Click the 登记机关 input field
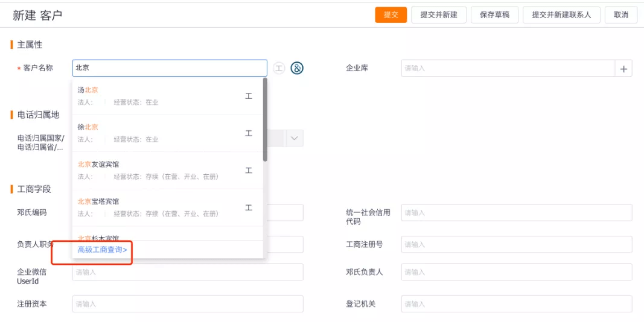This screenshot has width=644, height=322. [x=517, y=304]
